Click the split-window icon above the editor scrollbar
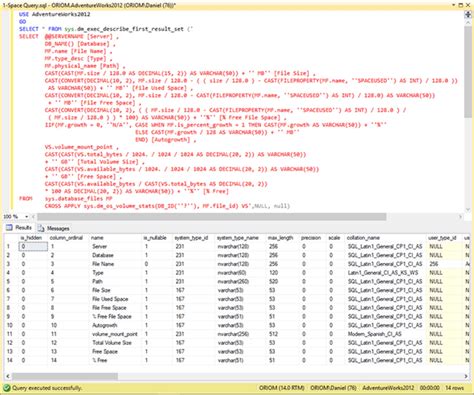 468,14
